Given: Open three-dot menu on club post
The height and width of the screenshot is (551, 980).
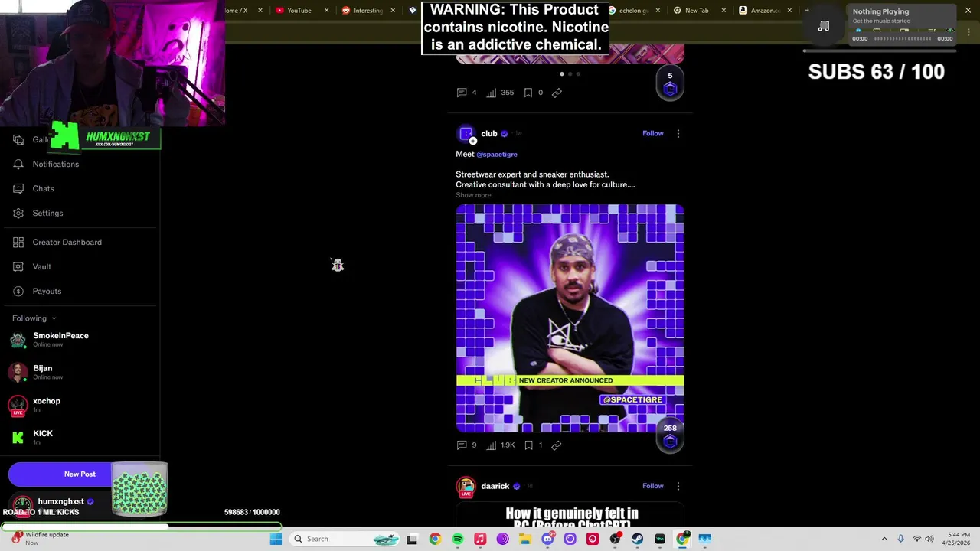Looking at the screenshot, I should (678, 133).
